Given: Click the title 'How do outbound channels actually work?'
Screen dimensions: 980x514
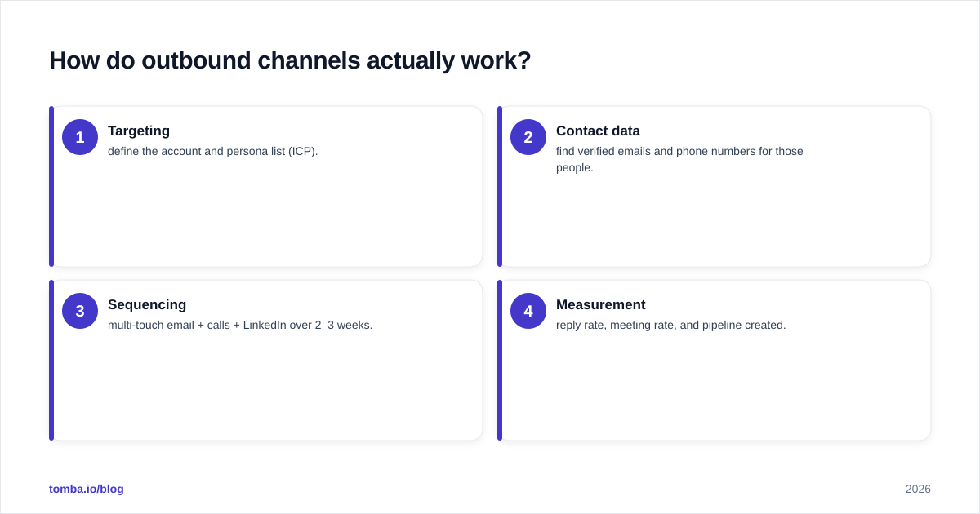Looking at the screenshot, I should [290, 60].
